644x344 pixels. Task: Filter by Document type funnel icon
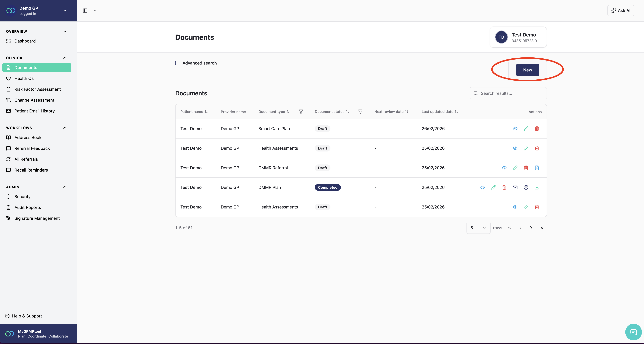click(301, 112)
